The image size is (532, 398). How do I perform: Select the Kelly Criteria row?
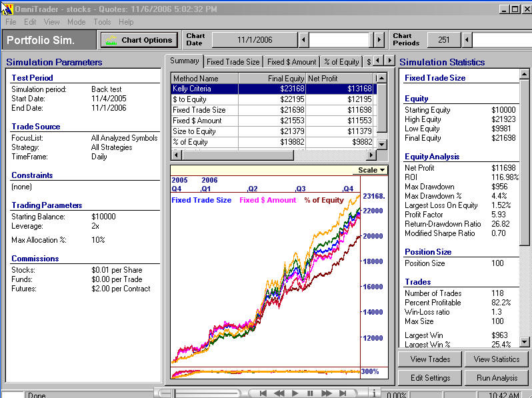273,89
